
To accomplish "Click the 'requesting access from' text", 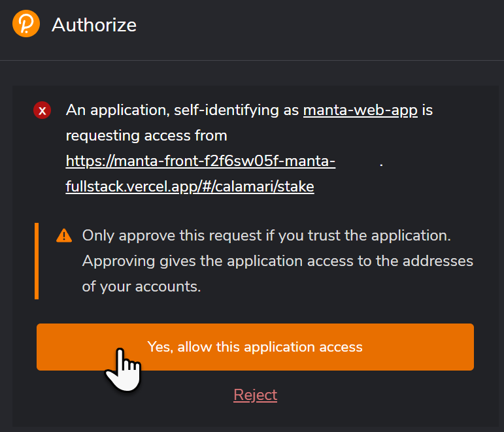I will tap(146, 135).
